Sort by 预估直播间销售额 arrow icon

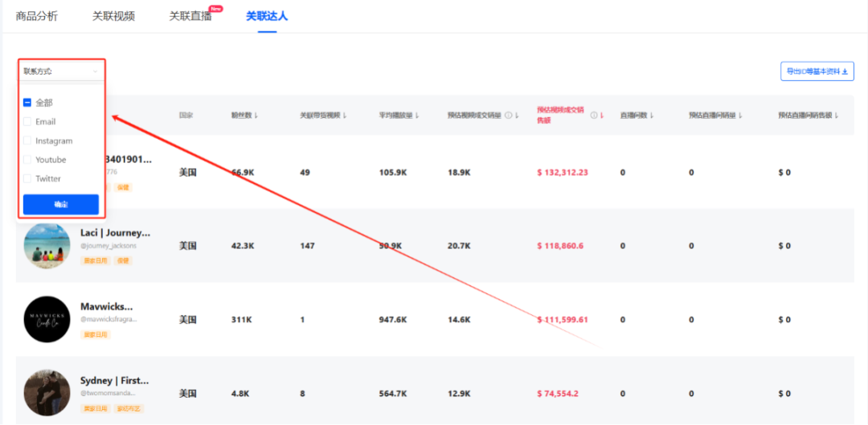837,116
